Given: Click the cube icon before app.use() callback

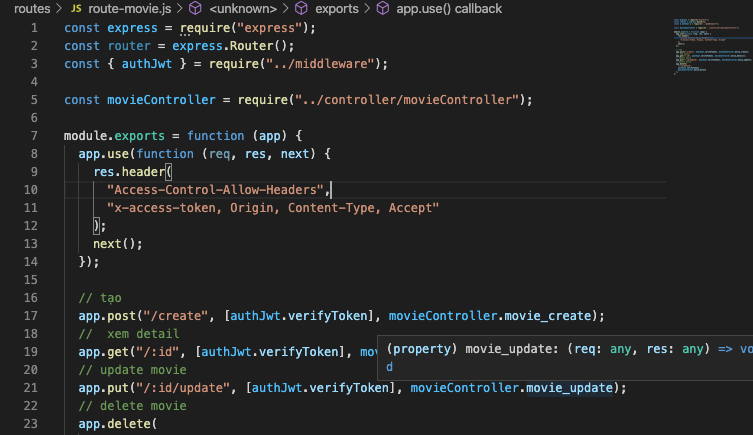Looking at the screenshot, I should click(x=384, y=9).
